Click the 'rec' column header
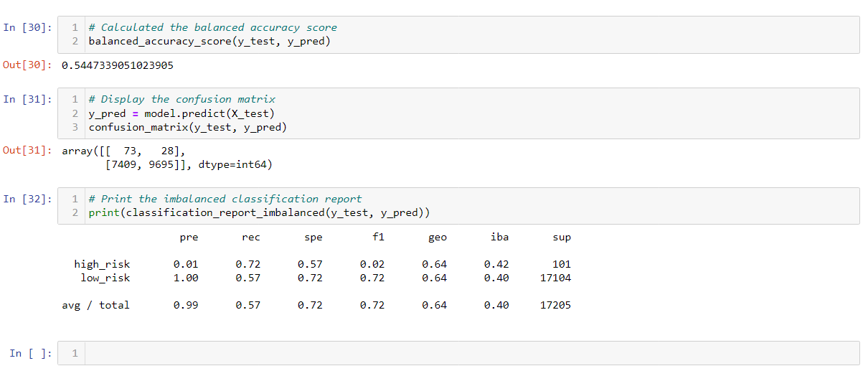The height and width of the screenshot is (371, 868). click(x=251, y=237)
